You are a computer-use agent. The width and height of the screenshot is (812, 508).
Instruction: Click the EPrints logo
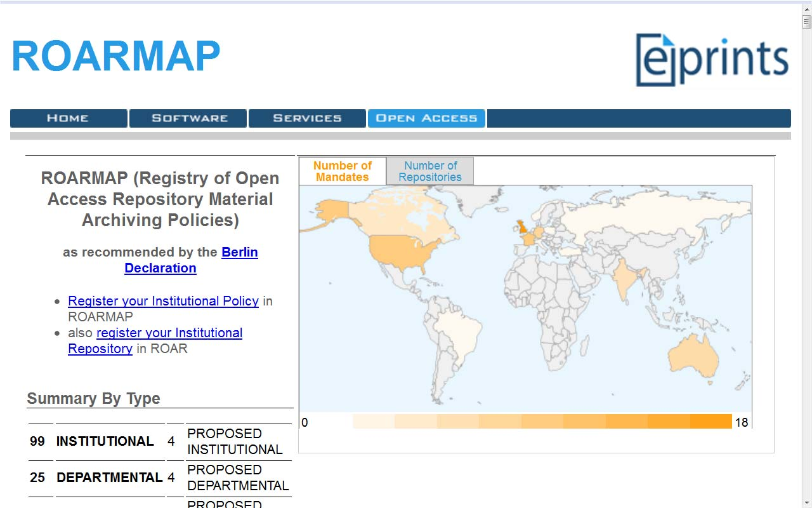pyautogui.click(x=712, y=60)
